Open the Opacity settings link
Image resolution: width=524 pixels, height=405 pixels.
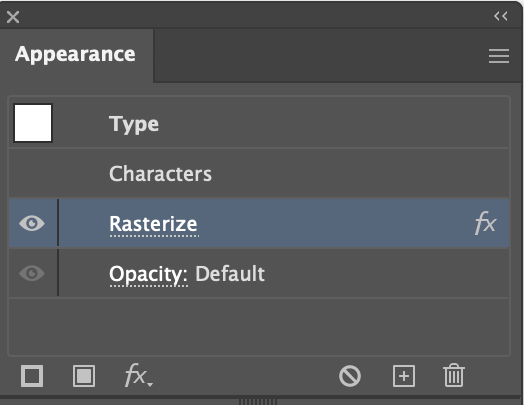coord(148,275)
